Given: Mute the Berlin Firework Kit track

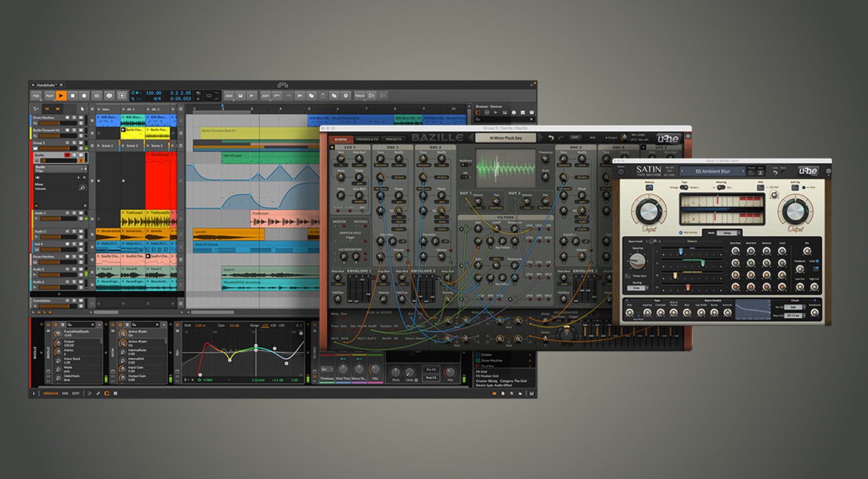Looking at the screenshot, I should (x=81, y=130).
